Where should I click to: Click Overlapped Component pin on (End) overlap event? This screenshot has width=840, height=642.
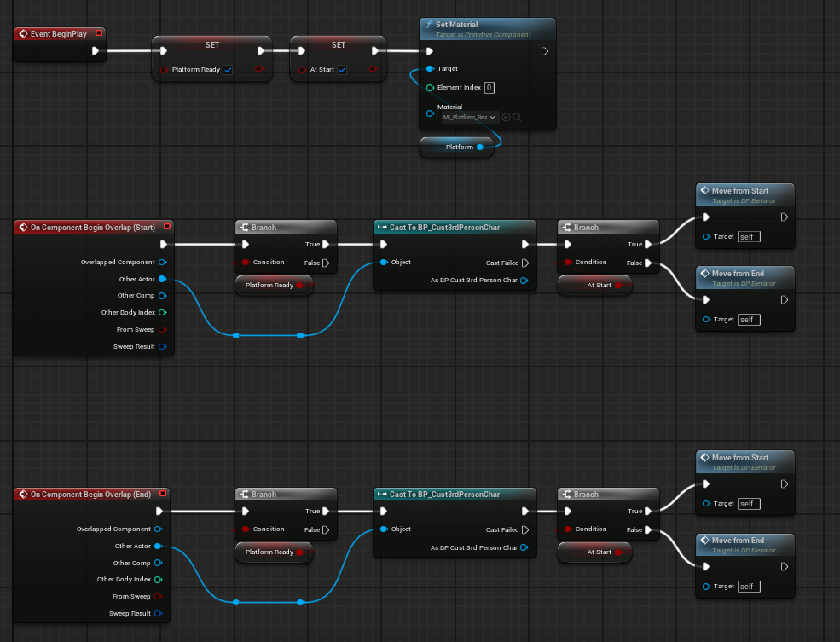tap(158, 529)
